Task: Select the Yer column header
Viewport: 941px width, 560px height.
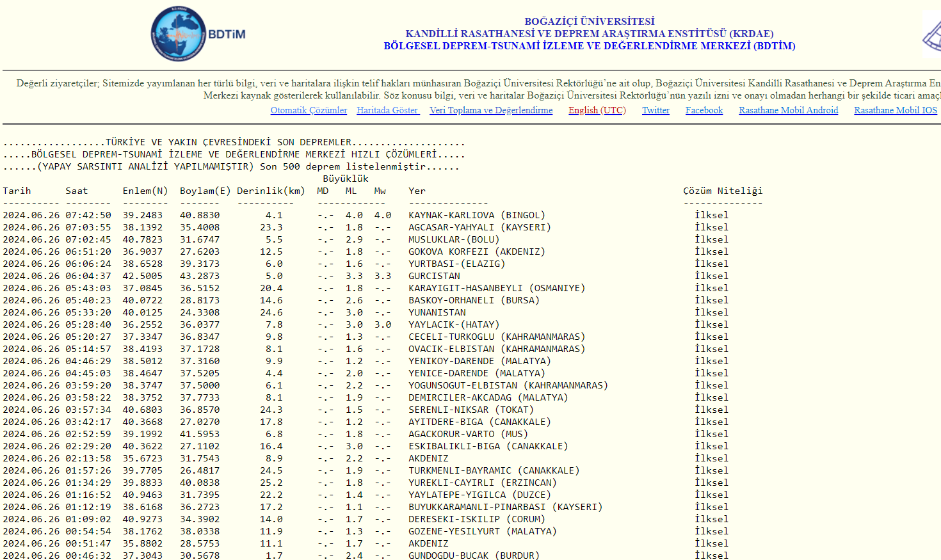Action: point(417,191)
